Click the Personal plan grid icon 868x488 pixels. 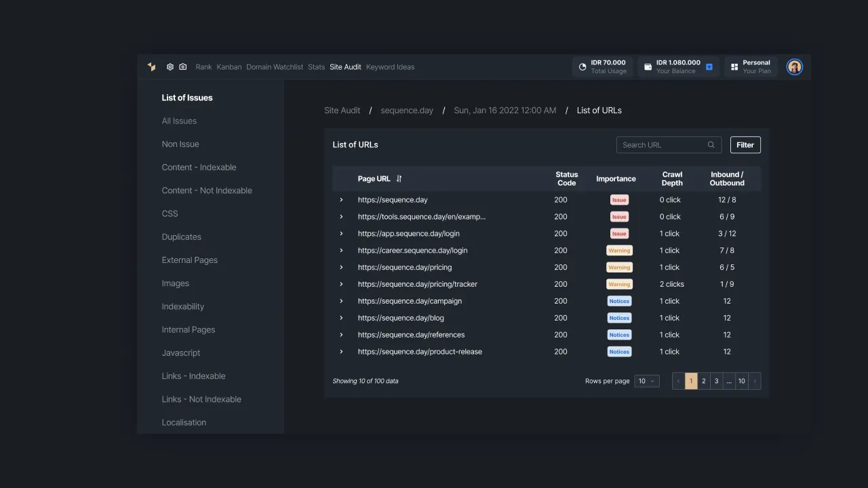[734, 67]
